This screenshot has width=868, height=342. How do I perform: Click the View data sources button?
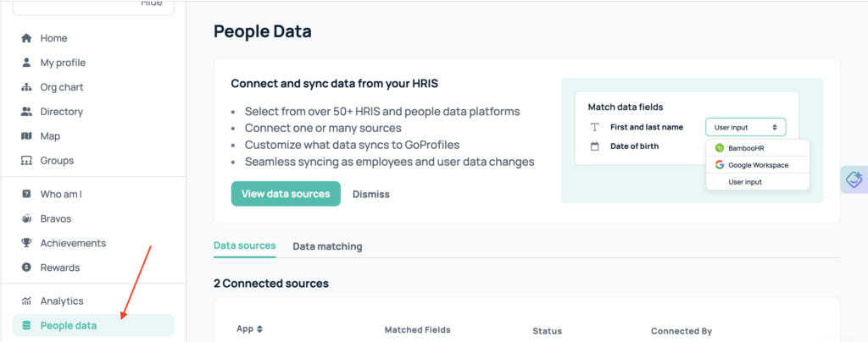[286, 193]
